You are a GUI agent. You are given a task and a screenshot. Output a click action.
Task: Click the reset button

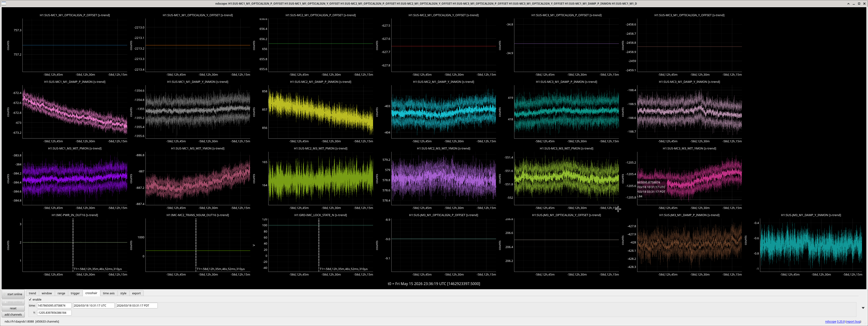click(13, 308)
